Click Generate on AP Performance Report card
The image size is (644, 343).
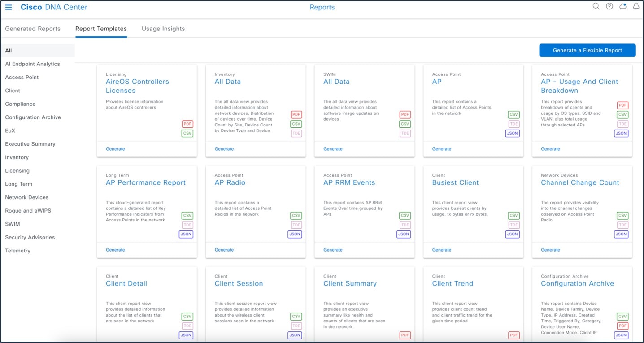[x=115, y=250]
